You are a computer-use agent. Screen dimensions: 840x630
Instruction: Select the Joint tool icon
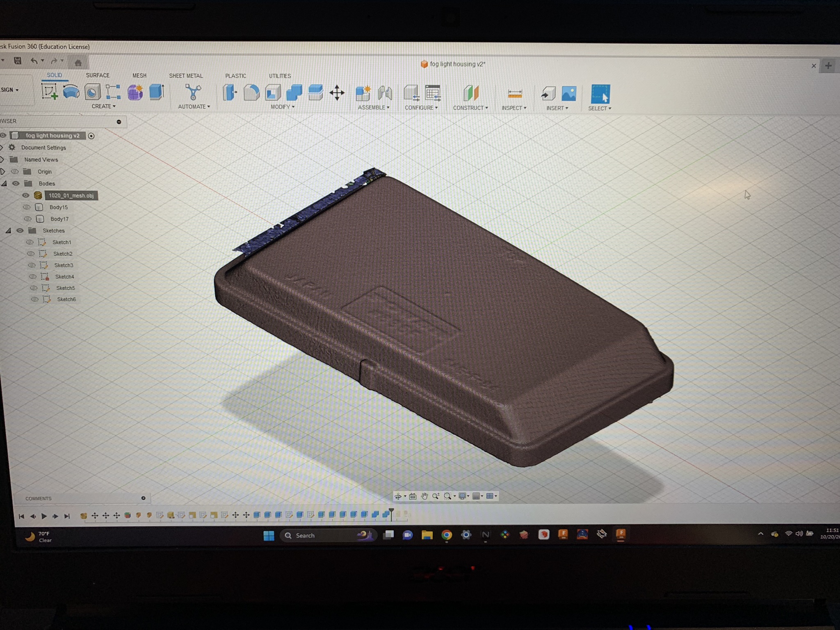pyautogui.click(x=385, y=93)
